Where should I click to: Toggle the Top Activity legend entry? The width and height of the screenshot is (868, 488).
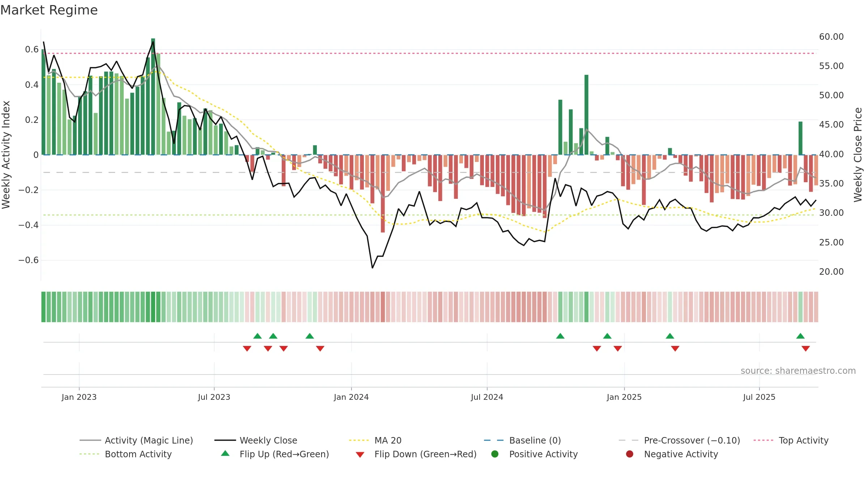click(791, 440)
